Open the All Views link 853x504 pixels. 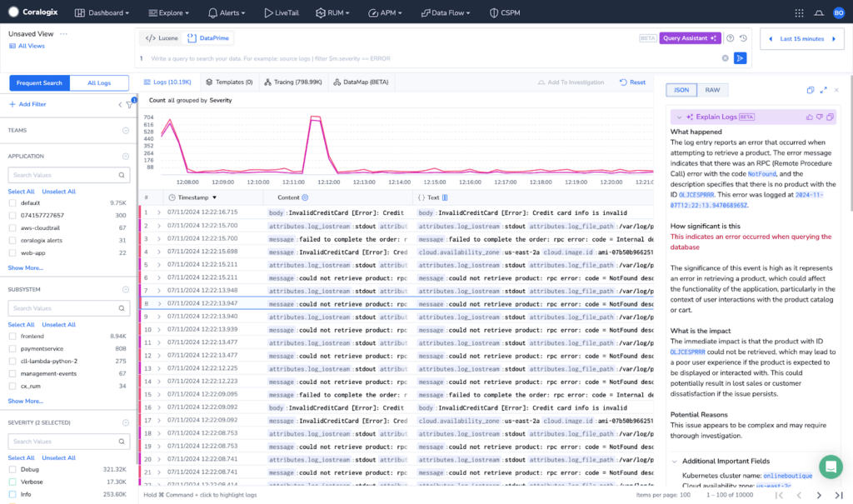click(x=27, y=47)
